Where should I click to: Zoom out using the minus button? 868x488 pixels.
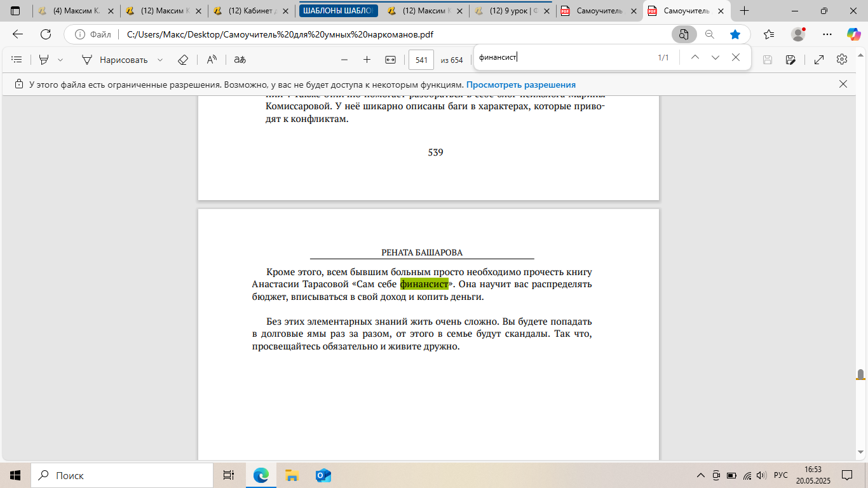(x=344, y=60)
